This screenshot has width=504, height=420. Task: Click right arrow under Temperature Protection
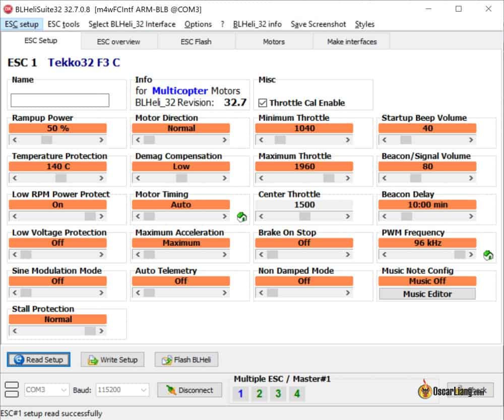[x=101, y=178]
